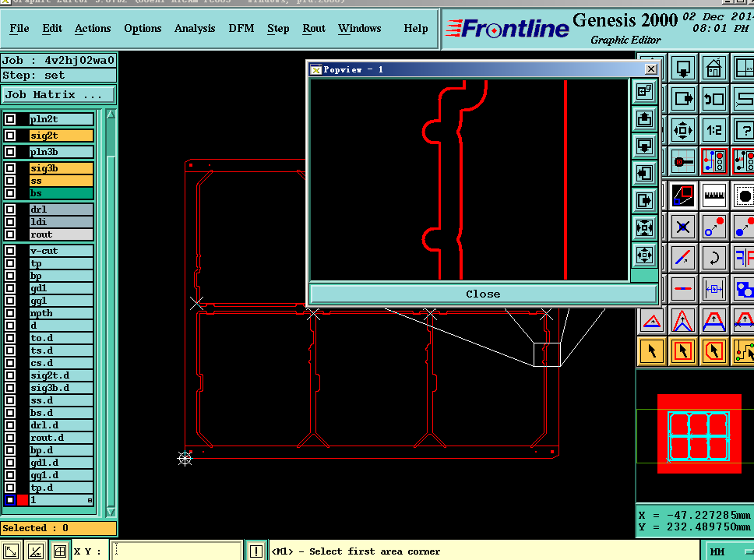Toggle the checkbox for layer sig3b
This screenshot has height=560, width=754.
point(10,168)
